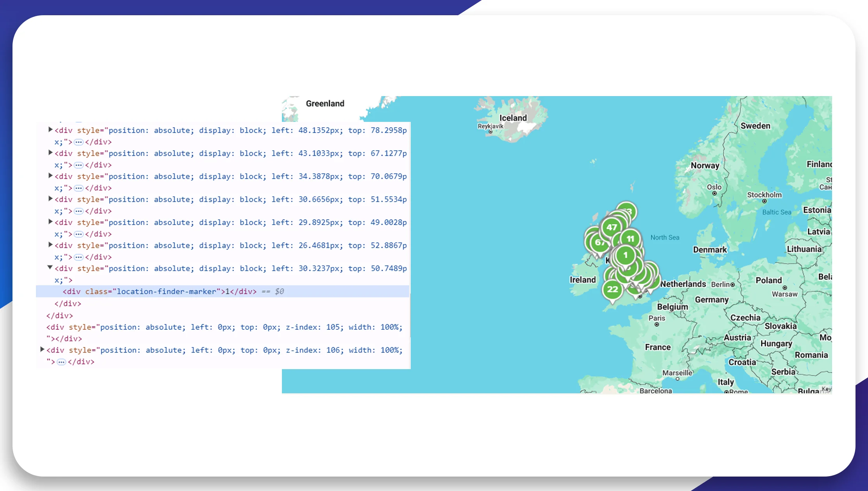Click the France label on the map
868x491 pixels.
658,347
